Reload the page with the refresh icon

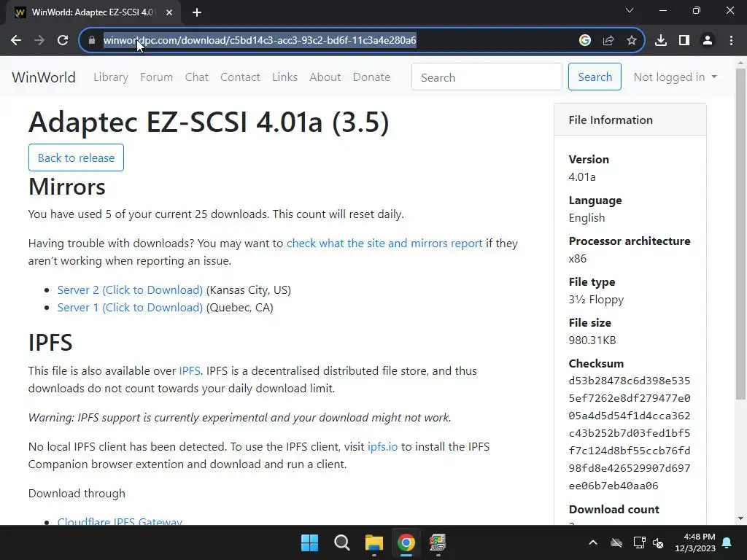click(x=63, y=41)
